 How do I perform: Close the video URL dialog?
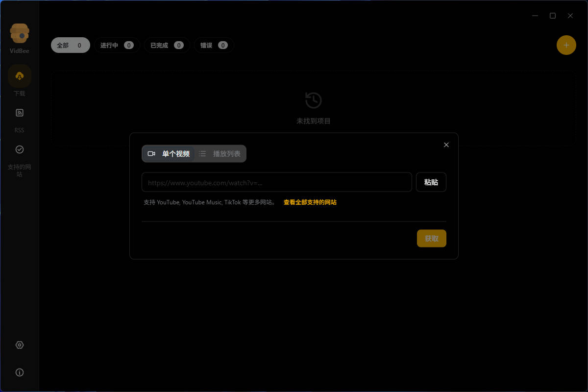coord(446,145)
